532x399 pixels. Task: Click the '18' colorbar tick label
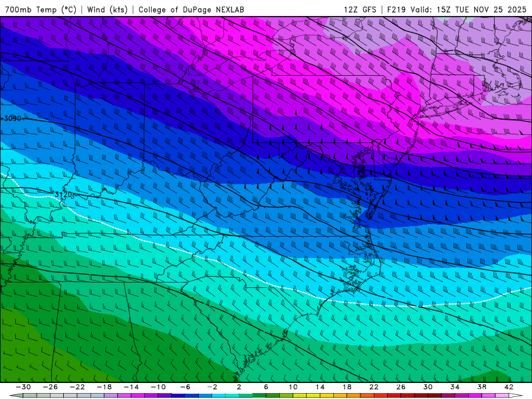click(x=346, y=387)
